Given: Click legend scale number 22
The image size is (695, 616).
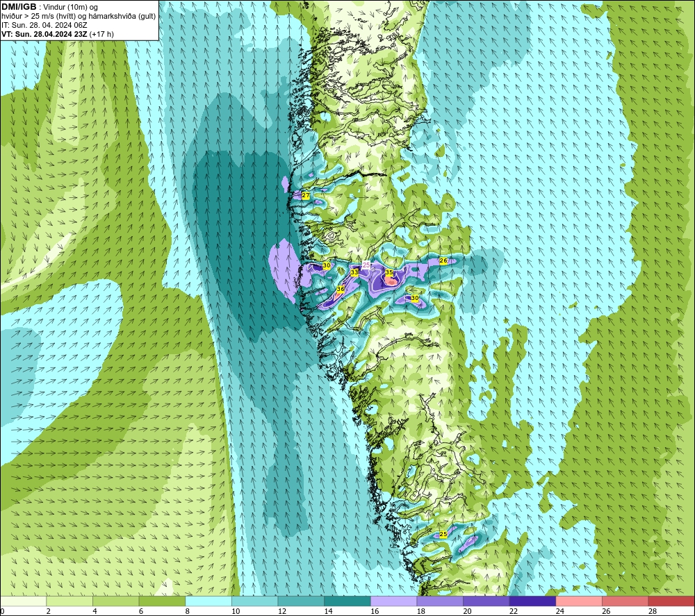Looking at the screenshot, I should 514,611.
